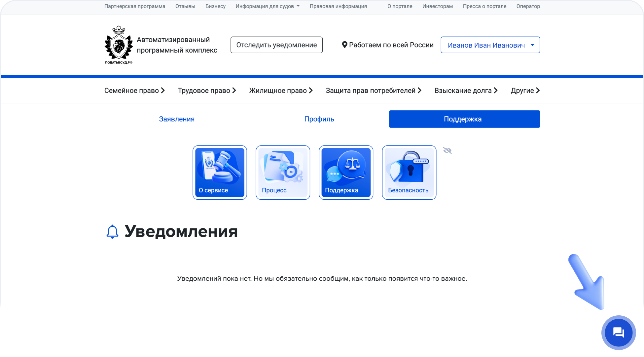Open the Оператор link
The height and width of the screenshot is (357, 644).
pyautogui.click(x=528, y=6)
